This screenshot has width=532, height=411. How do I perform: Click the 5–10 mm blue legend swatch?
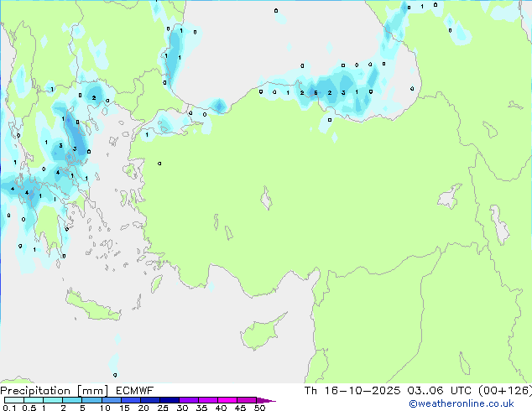pyautogui.click(x=91, y=400)
